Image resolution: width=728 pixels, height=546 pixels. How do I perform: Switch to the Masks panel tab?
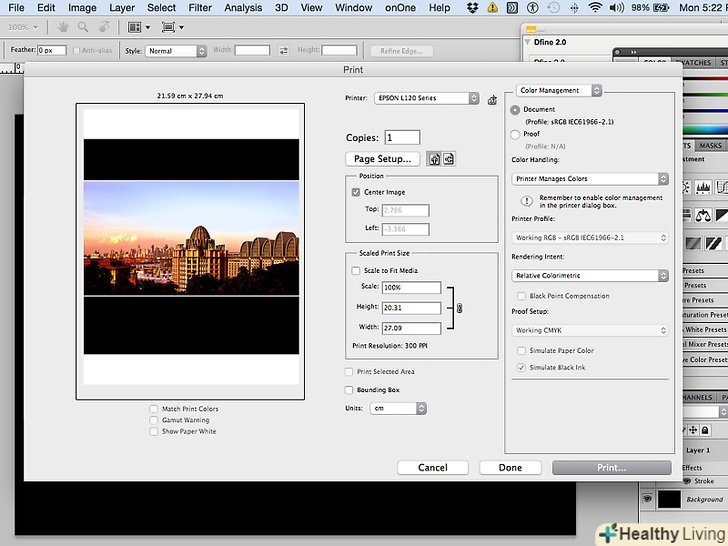[710, 146]
